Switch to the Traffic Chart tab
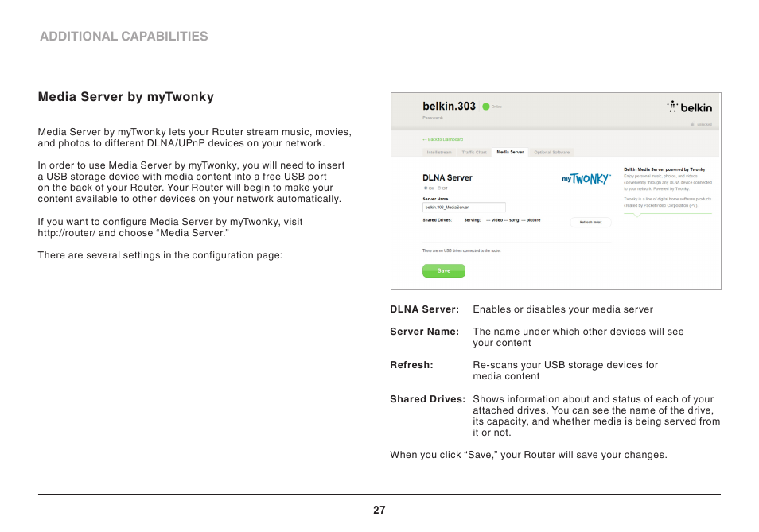 coord(474,153)
